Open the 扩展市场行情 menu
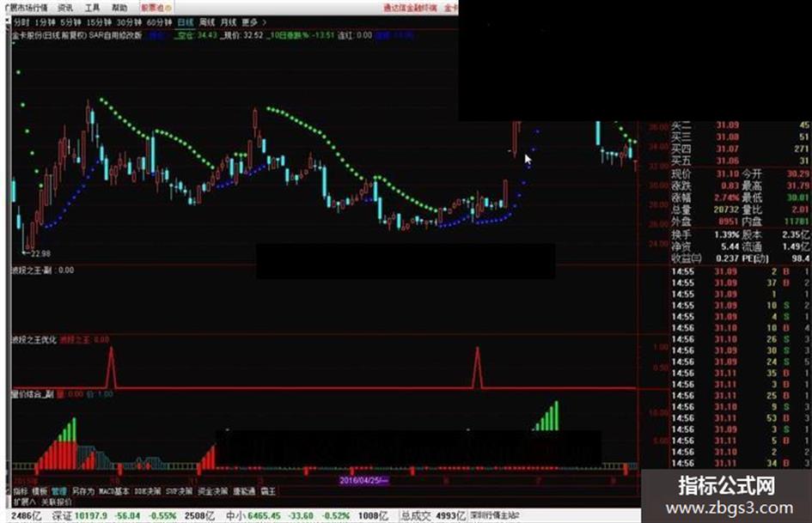 tap(25, 8)
